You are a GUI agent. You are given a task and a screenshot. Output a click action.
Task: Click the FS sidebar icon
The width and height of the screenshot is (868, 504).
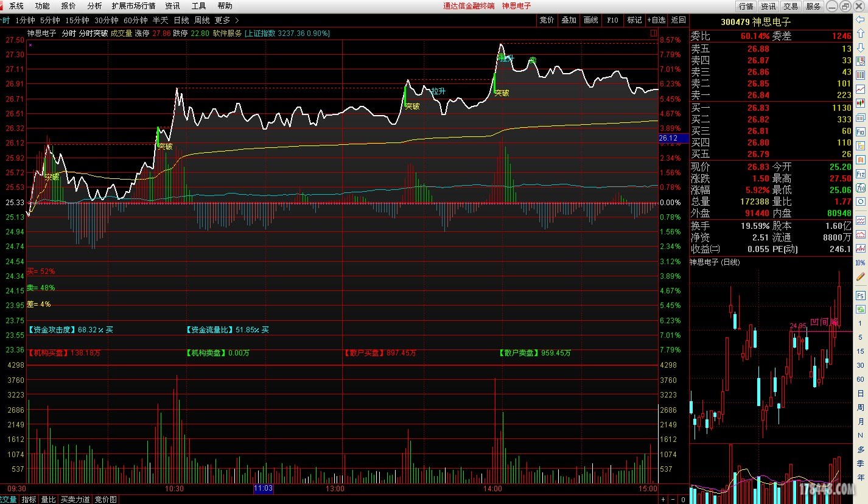coord(860,295)
